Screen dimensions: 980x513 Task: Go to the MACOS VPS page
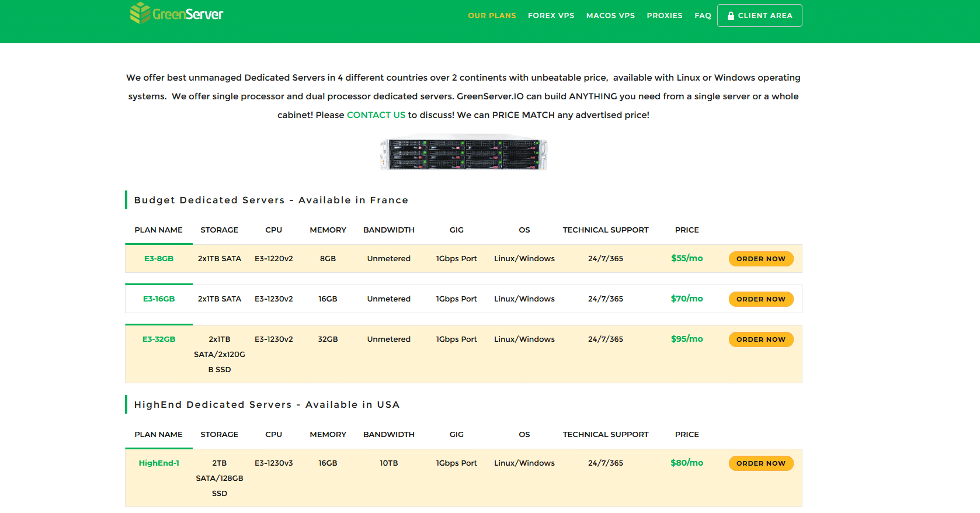610,16
